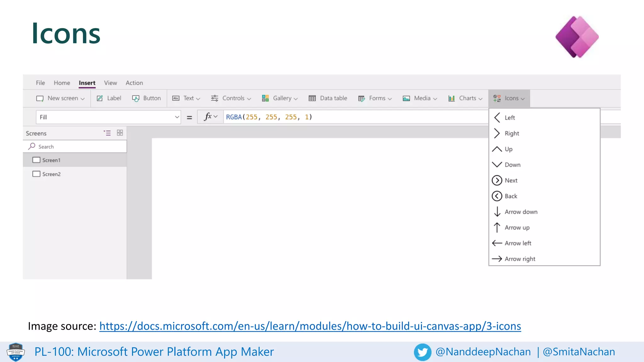Click the Icons shapes icon
The width and height of the screenshot is (644, 362).
point(497,98)
